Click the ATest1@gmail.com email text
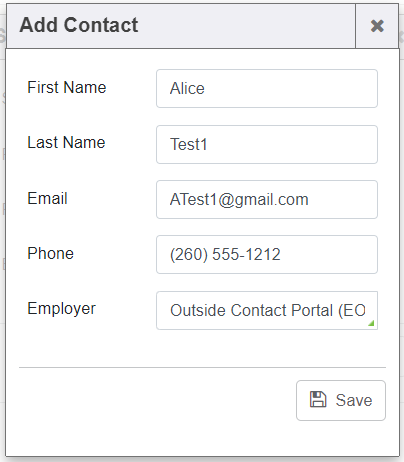Viewport: 404px width, 462px height. point(239,200)
